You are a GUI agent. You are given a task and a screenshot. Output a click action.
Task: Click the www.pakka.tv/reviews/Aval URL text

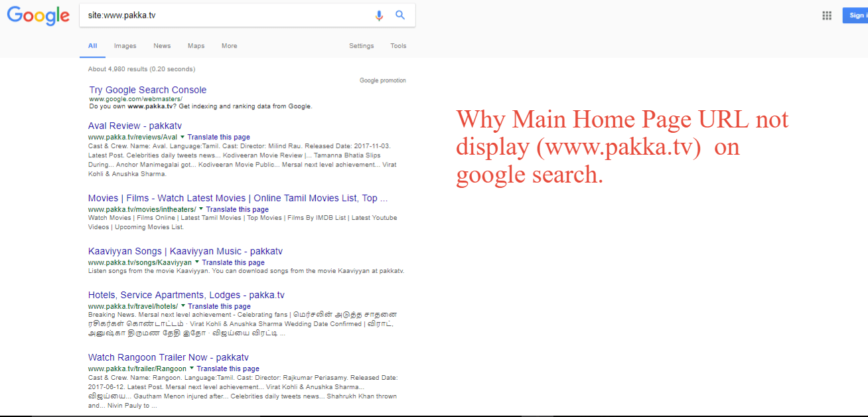[133, 137]
